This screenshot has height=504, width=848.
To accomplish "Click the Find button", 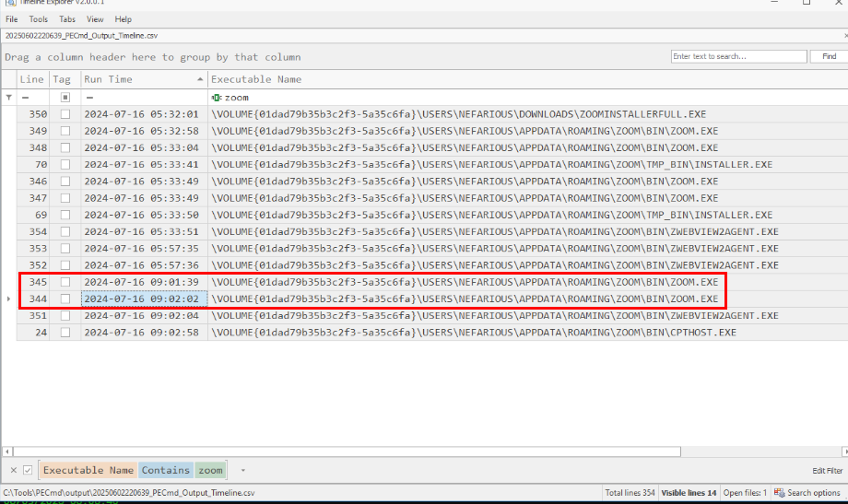I will (x=828, y=56).
